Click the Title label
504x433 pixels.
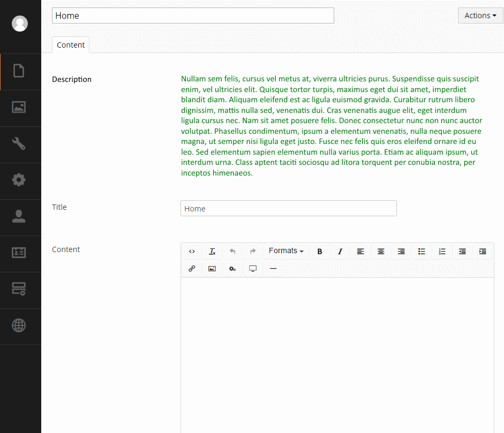pos(59,207)
